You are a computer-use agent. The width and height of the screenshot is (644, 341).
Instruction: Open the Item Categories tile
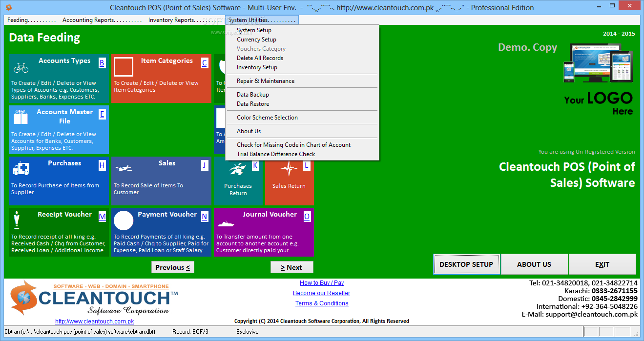click(161, 79)
